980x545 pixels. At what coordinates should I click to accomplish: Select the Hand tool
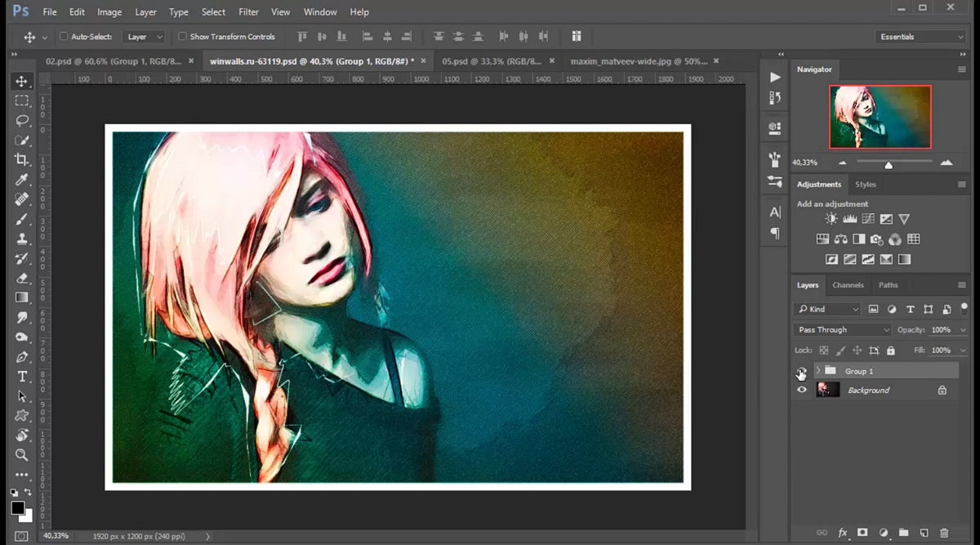point(22,436)
